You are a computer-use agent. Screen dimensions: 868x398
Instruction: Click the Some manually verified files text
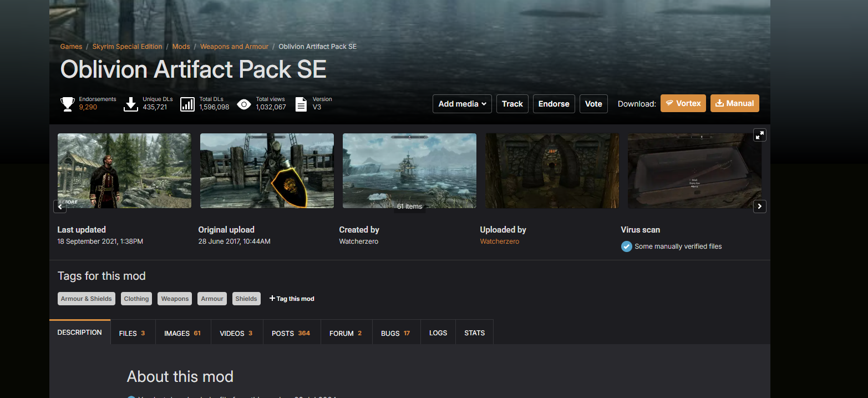[678, 246]
